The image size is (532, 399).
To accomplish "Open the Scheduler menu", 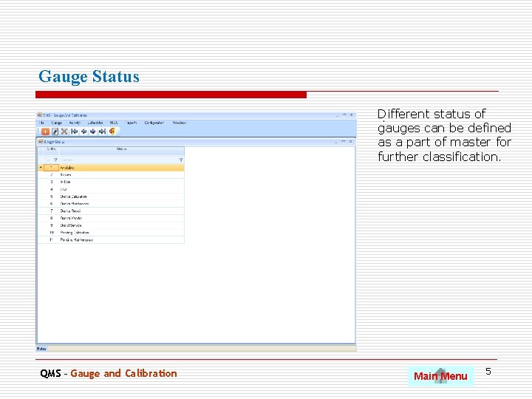I will click(x=95, y=123).
